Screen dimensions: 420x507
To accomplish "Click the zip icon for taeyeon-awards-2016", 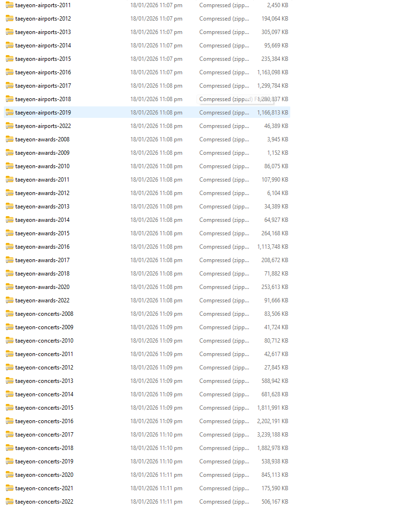I will pos(10,247).
